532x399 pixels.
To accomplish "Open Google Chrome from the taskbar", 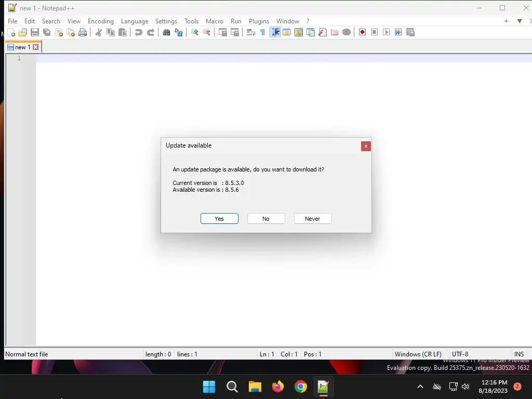I will click(x=301, y=387).
